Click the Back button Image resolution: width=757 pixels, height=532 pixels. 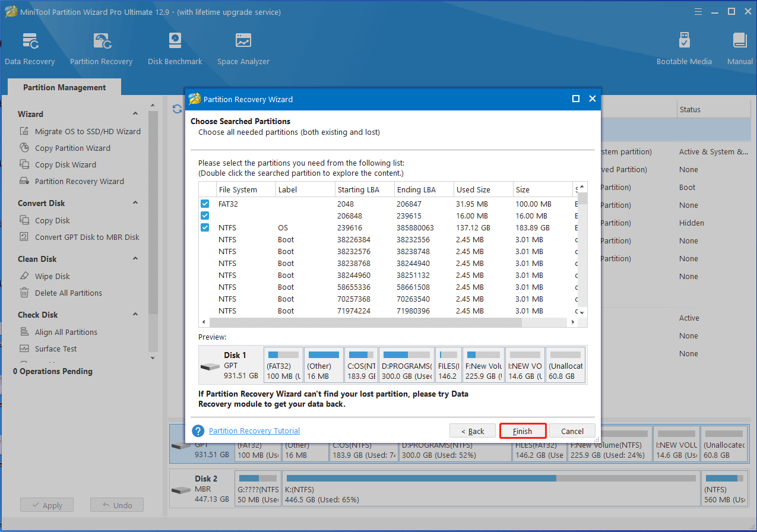473,431
